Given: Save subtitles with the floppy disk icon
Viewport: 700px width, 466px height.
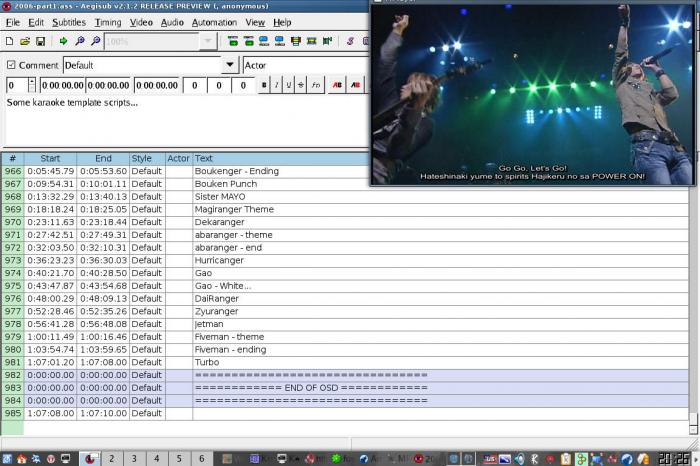Looking at the screenshot, I should point(41,42).
